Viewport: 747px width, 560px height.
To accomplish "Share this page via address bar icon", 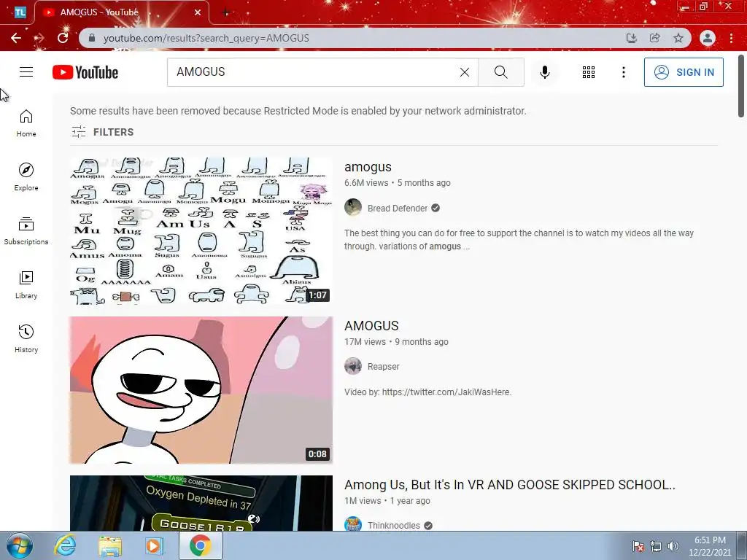I will (654, 38).
